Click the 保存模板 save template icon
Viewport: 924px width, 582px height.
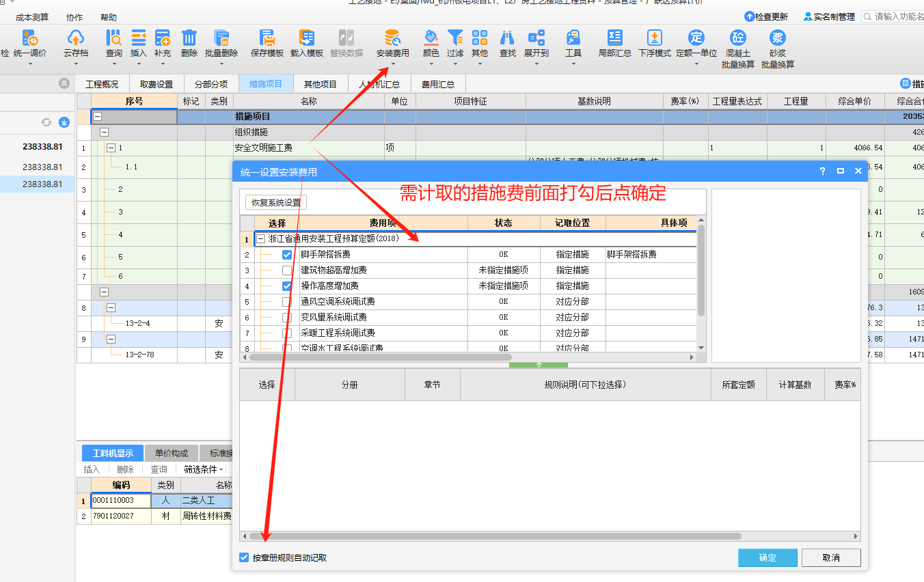pyautogui.click(x=267, y=38)
